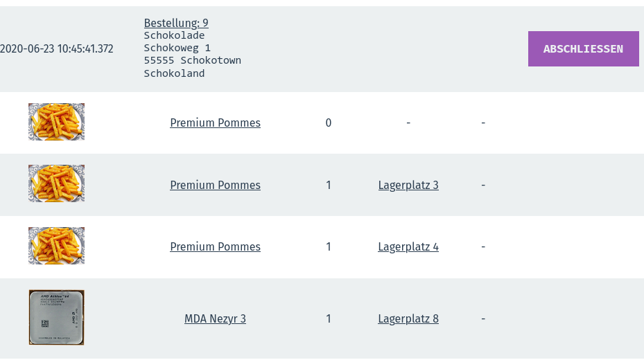Click fries thumbnail in the Lagerplatz 3 row
This screenshot has width=644, height=360.
[56, 184]
